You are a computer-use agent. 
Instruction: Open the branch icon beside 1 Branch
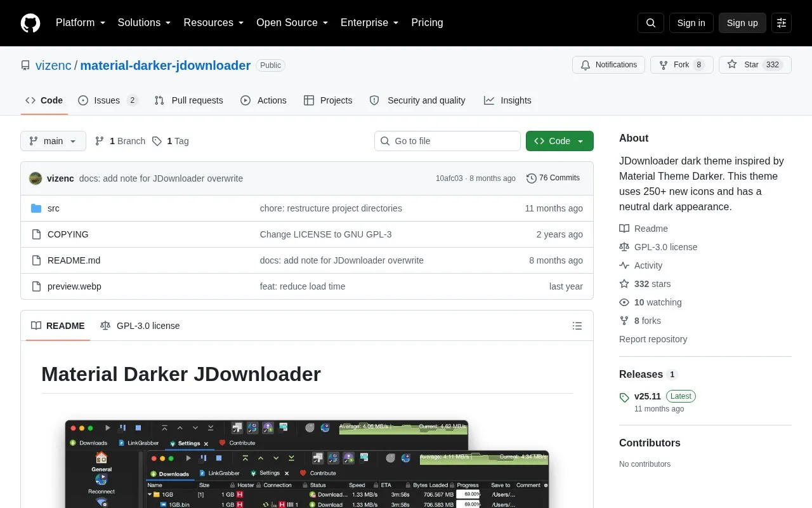click(100, 141)
